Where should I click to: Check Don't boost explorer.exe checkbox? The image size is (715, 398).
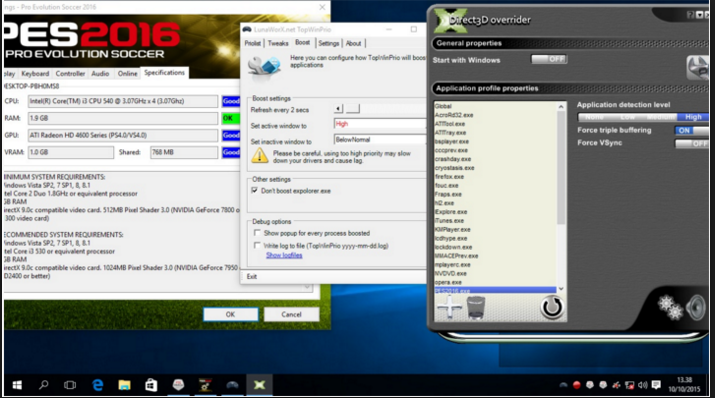(x=254, y=191)
